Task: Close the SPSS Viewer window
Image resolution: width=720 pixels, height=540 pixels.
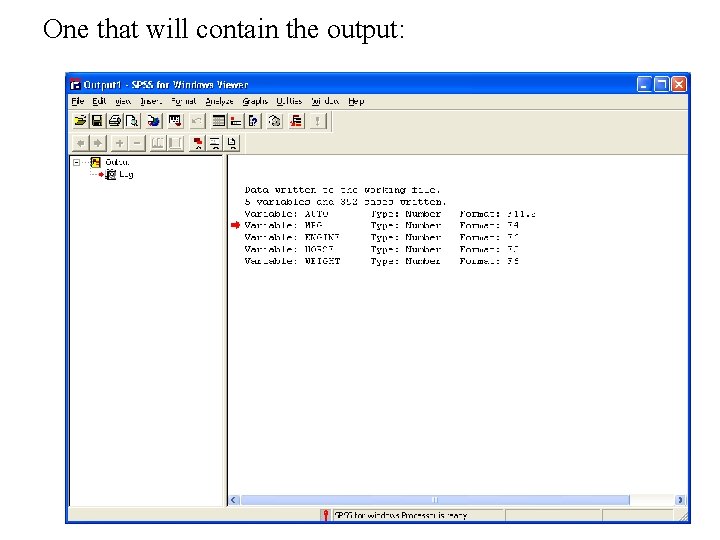Action: pos(679,84)
